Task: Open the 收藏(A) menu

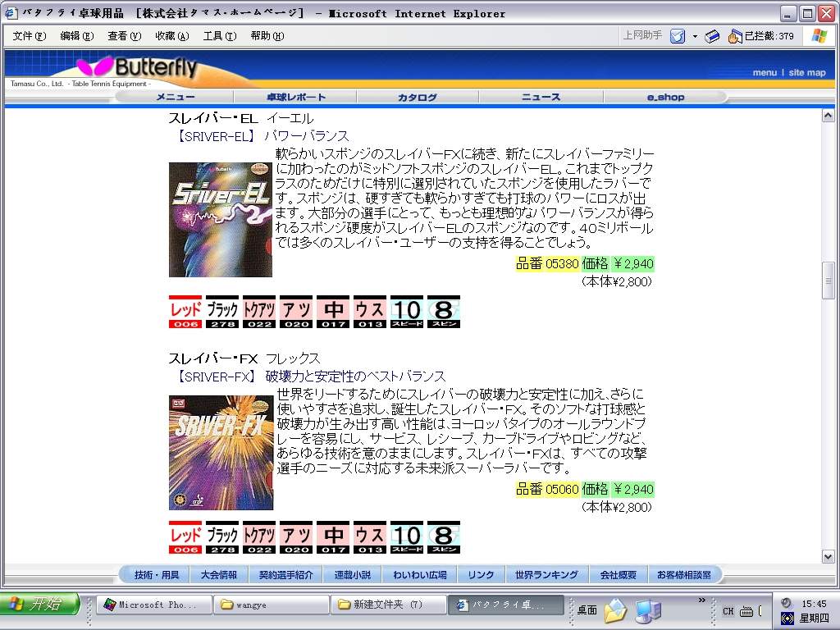Action: (x=172, y=36)
